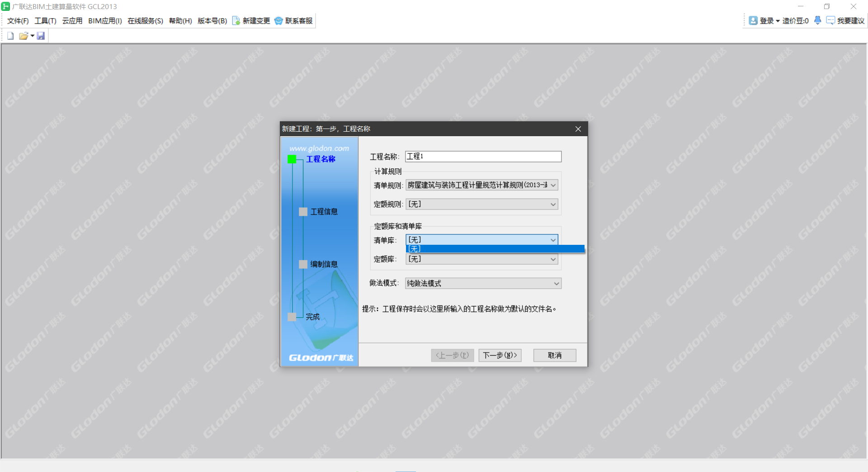Select the 工程名称 step in the wizard sidebar
The width and height of the screenshot is (868, 472).
(x=321, y=159)
